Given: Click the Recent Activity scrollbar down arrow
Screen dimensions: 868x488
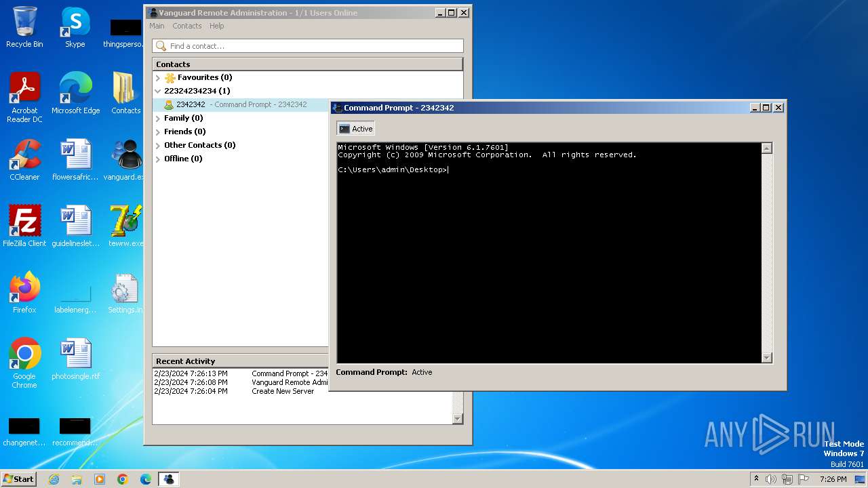Looking at the screenshot, I should click(458, 419).
